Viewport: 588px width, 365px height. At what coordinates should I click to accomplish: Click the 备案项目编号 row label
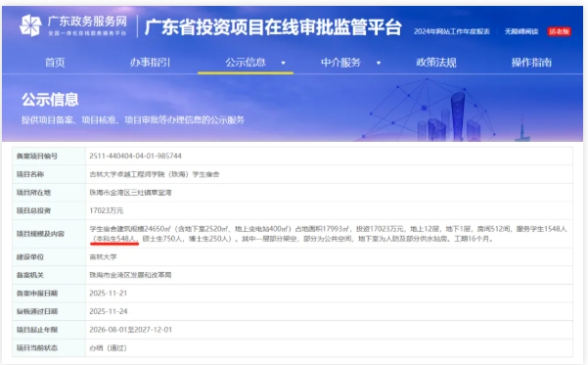coord(37,156)
